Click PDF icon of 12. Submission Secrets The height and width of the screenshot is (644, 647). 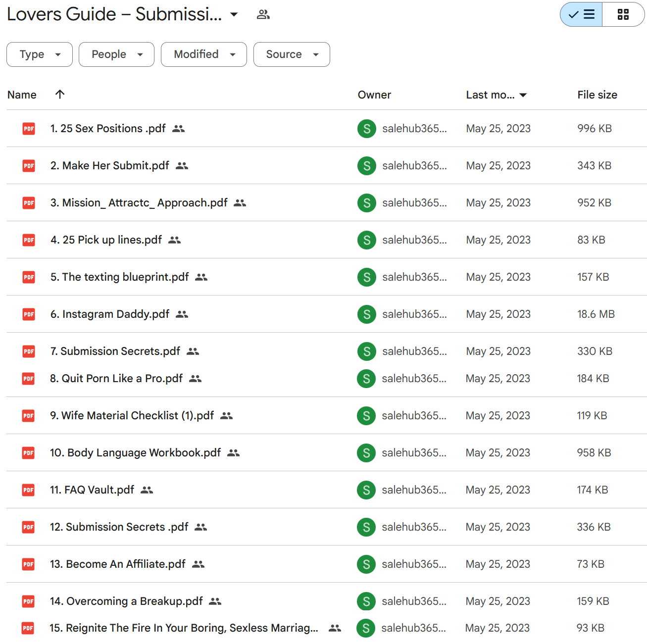tap(28, 527)
